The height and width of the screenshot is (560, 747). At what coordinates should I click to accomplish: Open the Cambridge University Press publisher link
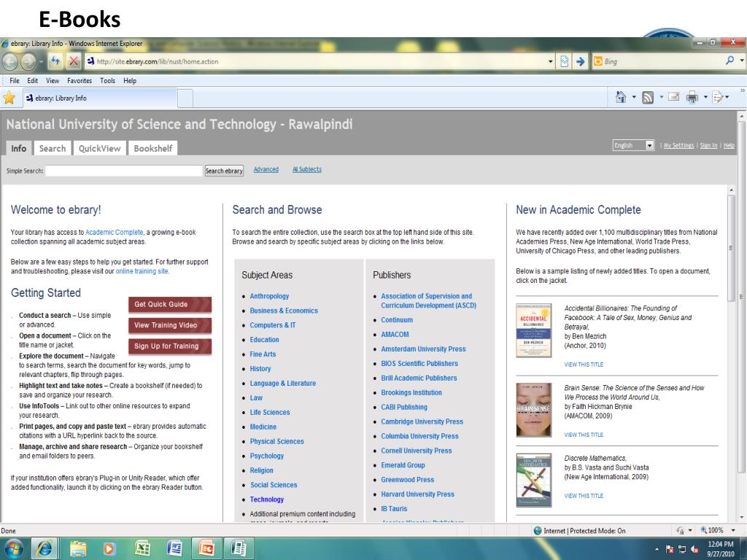[422, 421]
